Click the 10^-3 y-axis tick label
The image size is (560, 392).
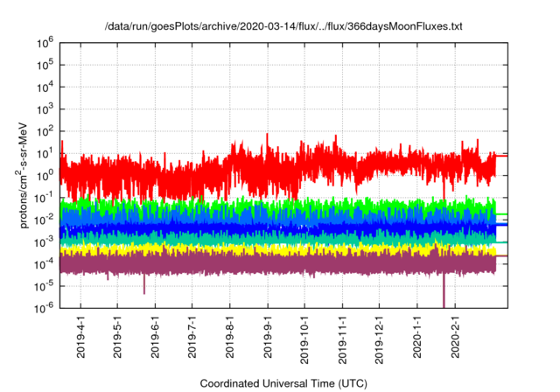pos(45,242)
